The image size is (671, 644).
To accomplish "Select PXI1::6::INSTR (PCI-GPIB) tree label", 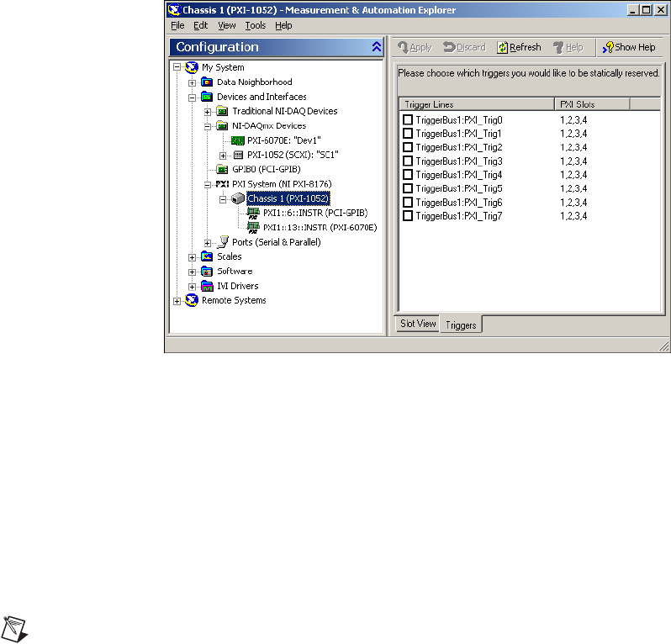I will 315,213.
